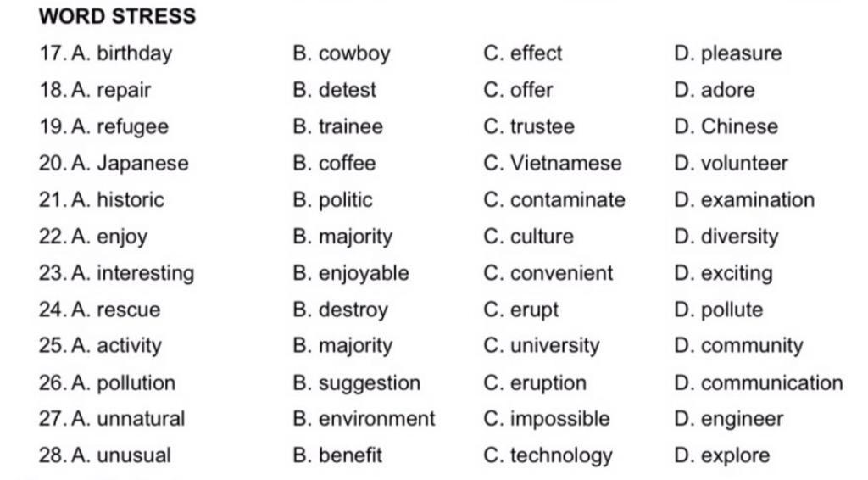Select option A 'rescue'

pos(128,310)
